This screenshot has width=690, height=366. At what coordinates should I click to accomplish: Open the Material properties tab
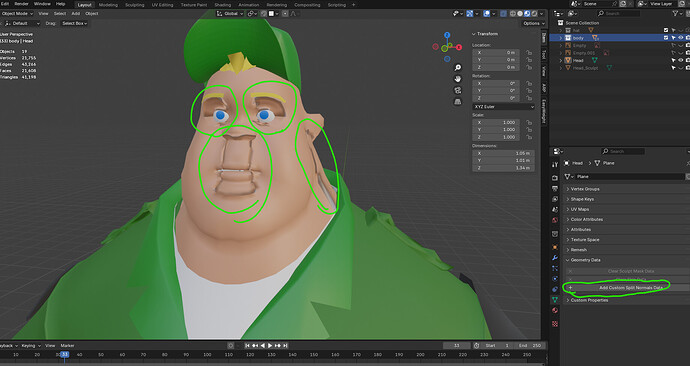click(555, 310)
